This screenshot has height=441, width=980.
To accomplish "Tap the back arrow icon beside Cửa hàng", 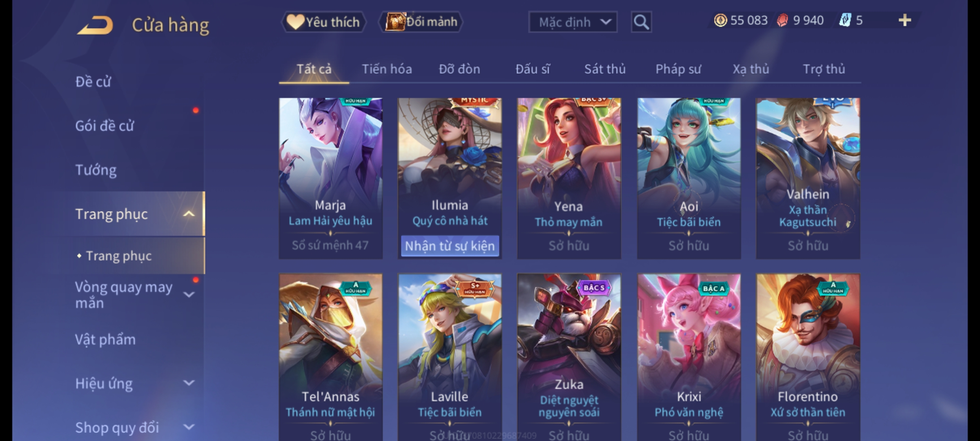I will (95, 25).
